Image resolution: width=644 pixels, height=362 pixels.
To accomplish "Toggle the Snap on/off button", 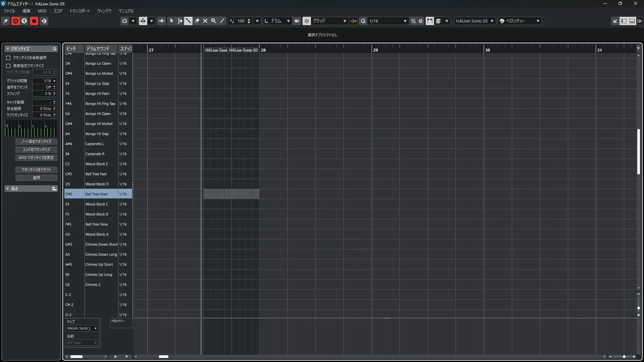I will tap(307, 21).
